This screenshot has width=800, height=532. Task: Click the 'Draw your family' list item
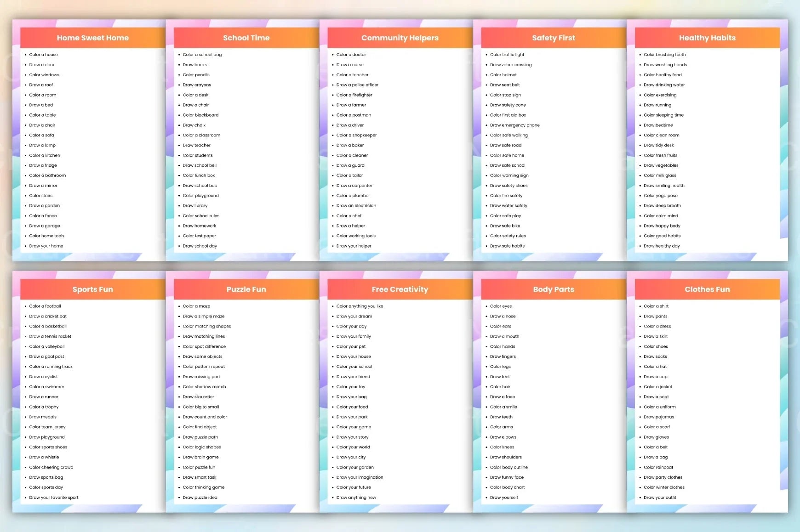(x=354, y=337)
